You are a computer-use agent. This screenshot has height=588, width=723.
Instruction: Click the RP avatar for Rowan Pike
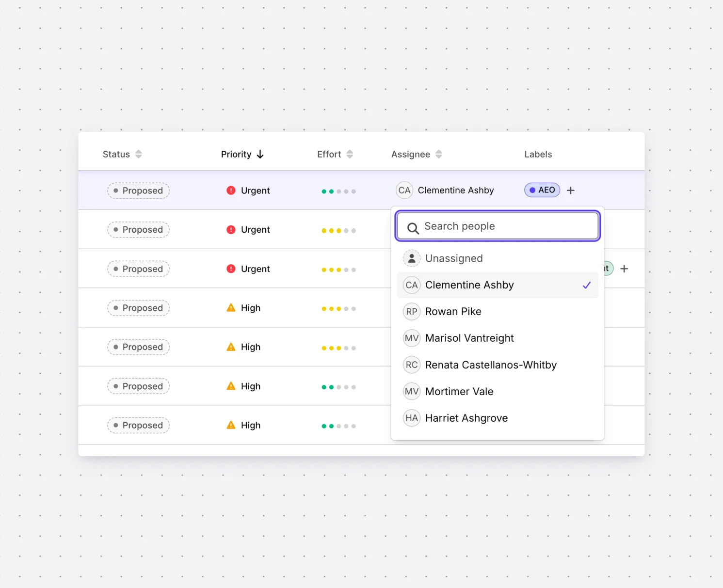[412, 312]
